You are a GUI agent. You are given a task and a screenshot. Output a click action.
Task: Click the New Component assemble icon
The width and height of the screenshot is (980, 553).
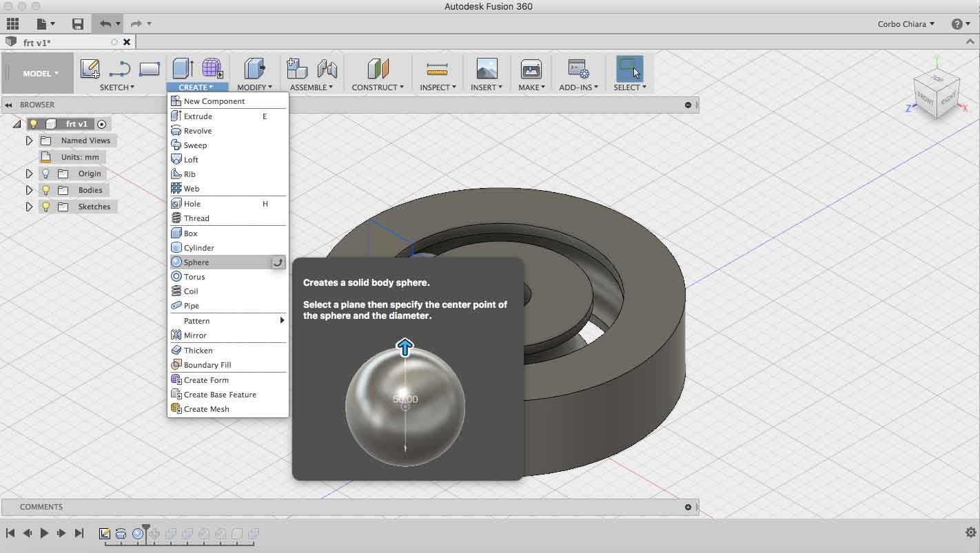[x=296, y=68]
